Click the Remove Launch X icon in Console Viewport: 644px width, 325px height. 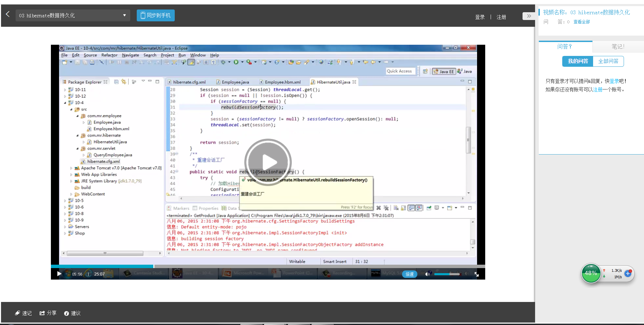click(379, 208)
